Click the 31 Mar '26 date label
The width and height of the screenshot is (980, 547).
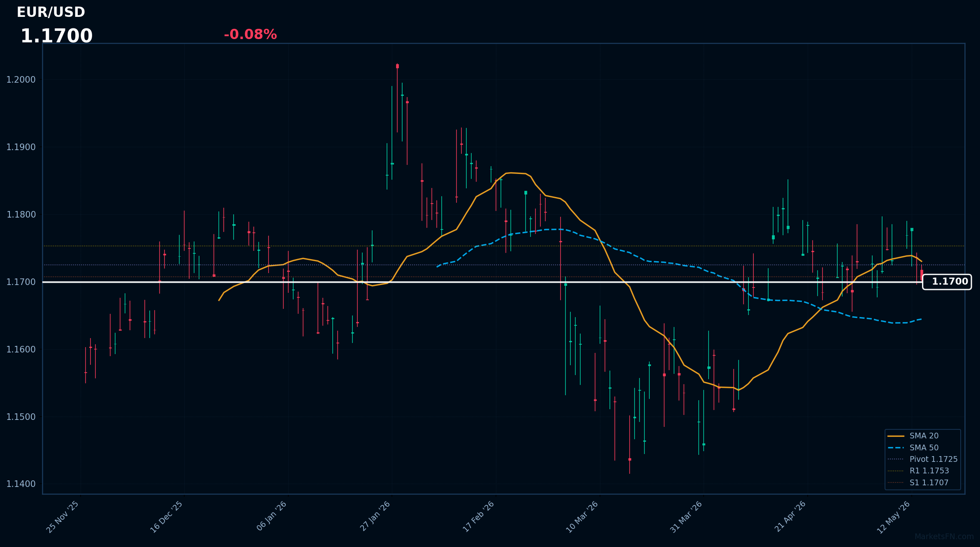click(x=686, y=517)
